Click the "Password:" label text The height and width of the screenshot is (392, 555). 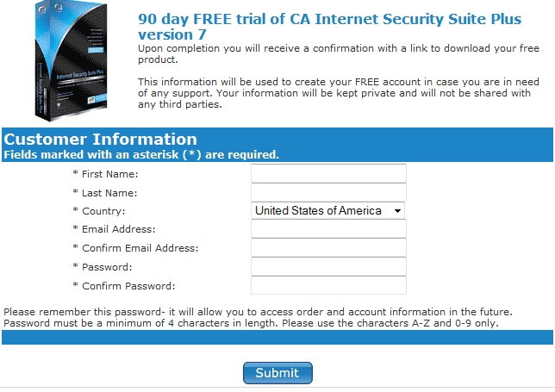click(x=107, y=267)
